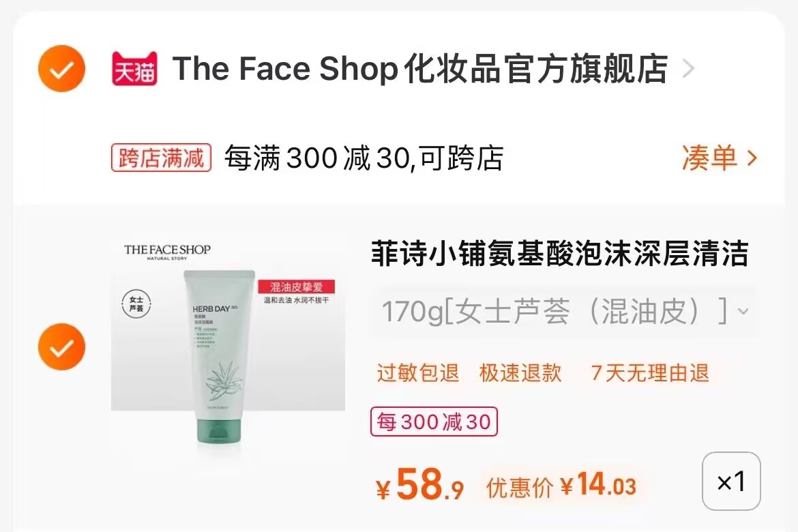Tap the 凑单 link

coord(709,158)
